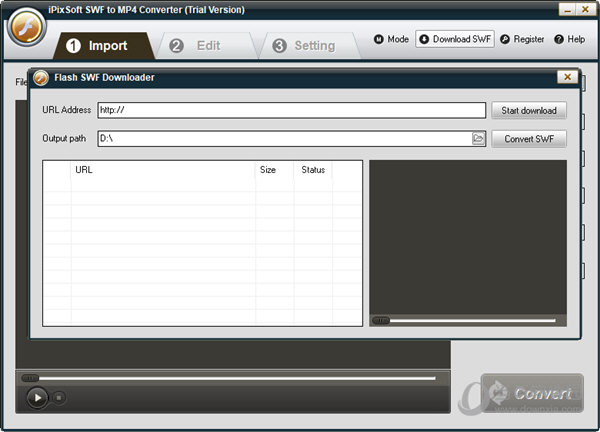600x432 pixels.
Task: Click the downloader video preview pane
Action: (468, 238)
